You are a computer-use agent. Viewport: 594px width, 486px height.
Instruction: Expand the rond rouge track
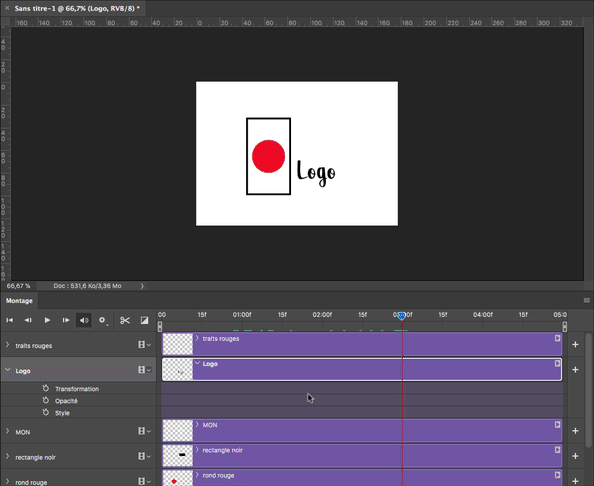pyautogui.click(x=7, y=481)
